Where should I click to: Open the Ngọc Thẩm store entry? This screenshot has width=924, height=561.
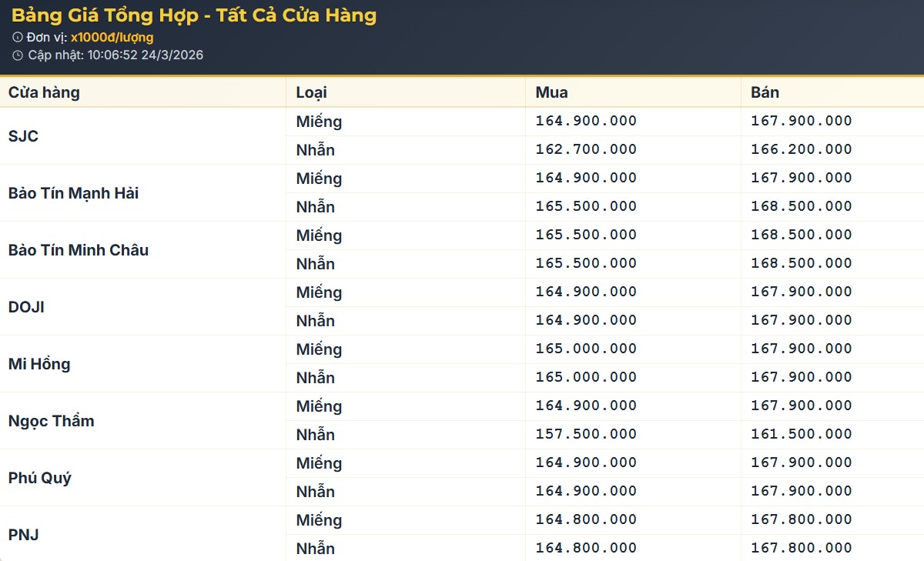[x=51, y=421]
